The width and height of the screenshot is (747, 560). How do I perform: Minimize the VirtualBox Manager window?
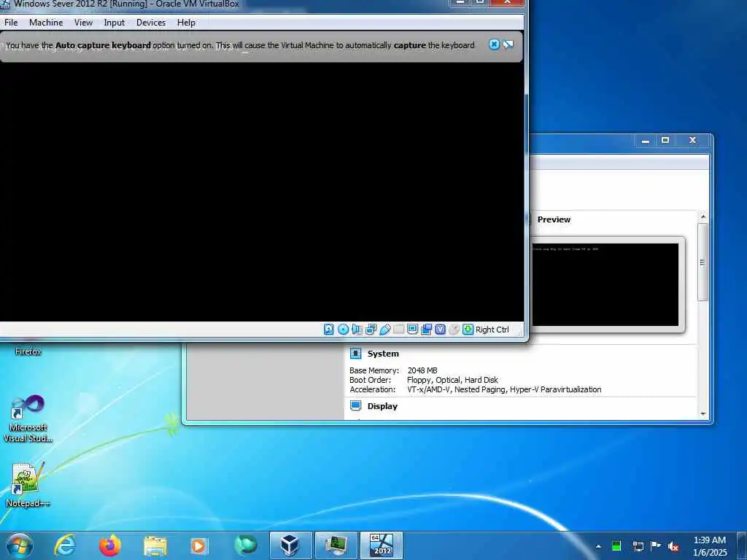pos(645,141)
